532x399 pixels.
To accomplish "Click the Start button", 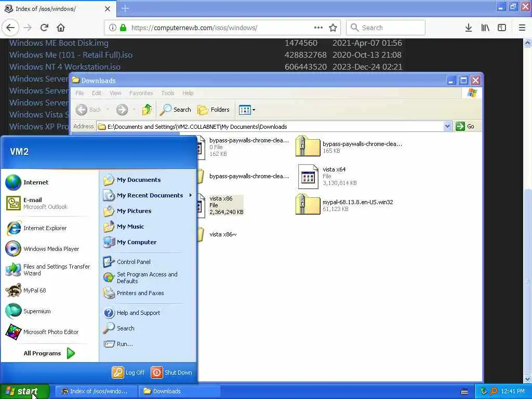I will 25,391.
